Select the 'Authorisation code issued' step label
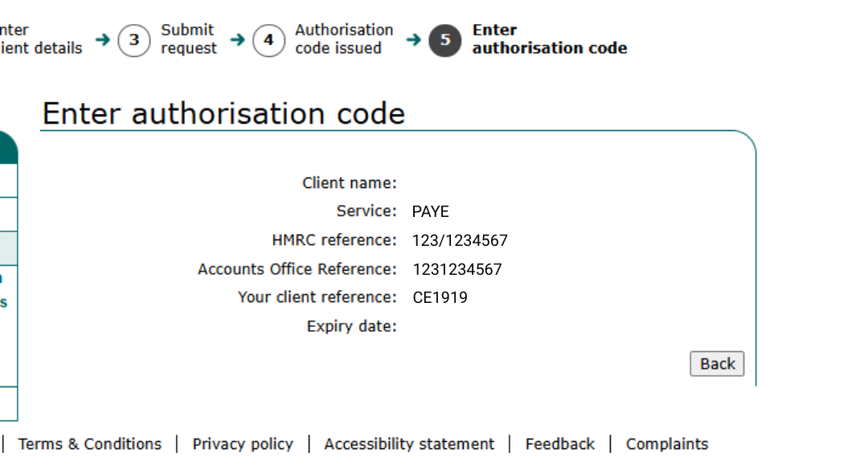The height and width of the screenshot is (470, 868). [344, 39]
